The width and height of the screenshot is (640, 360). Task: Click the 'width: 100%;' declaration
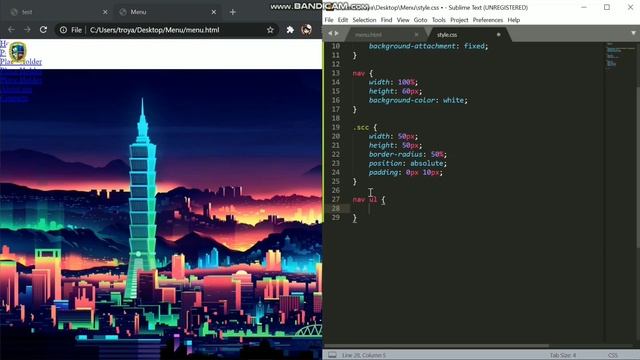tap(393, 82)
